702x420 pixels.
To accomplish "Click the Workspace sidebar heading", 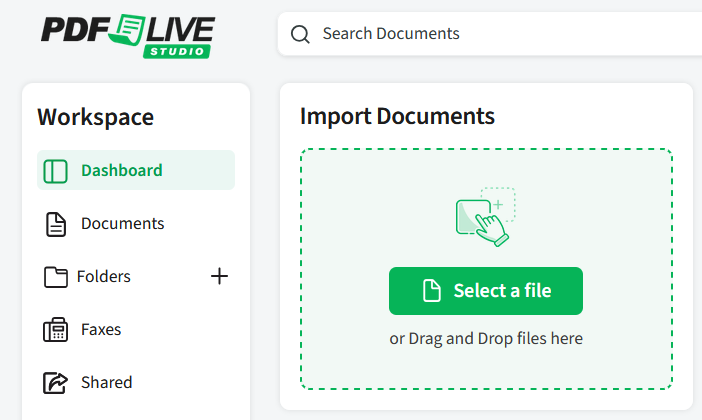I will [95, 117].
